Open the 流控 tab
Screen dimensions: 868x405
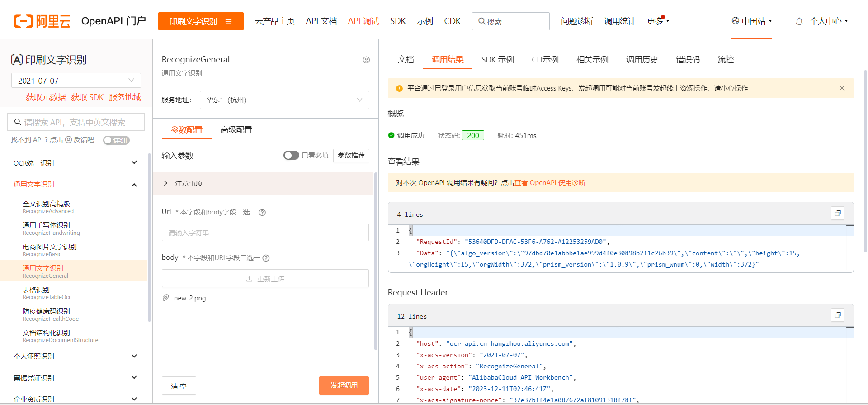click(x=726, y=60)
